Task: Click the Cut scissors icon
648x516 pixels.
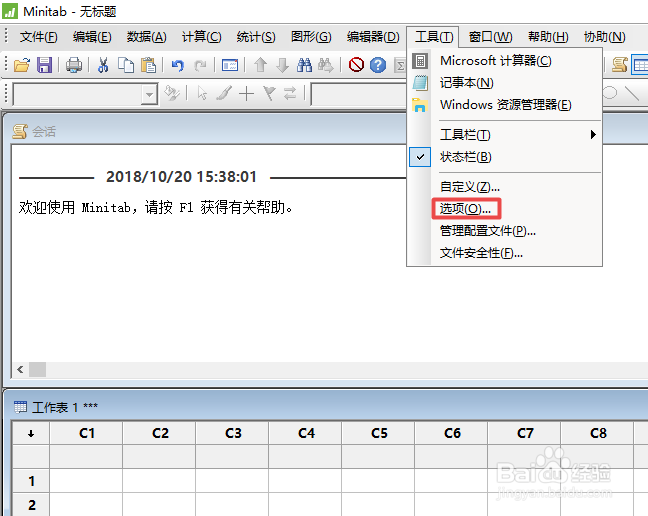Action: click(x=103, y=65)
